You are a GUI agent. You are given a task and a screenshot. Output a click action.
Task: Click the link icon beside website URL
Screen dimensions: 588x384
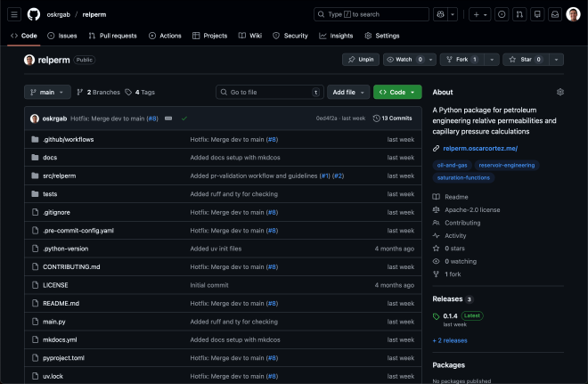point(436,149)
